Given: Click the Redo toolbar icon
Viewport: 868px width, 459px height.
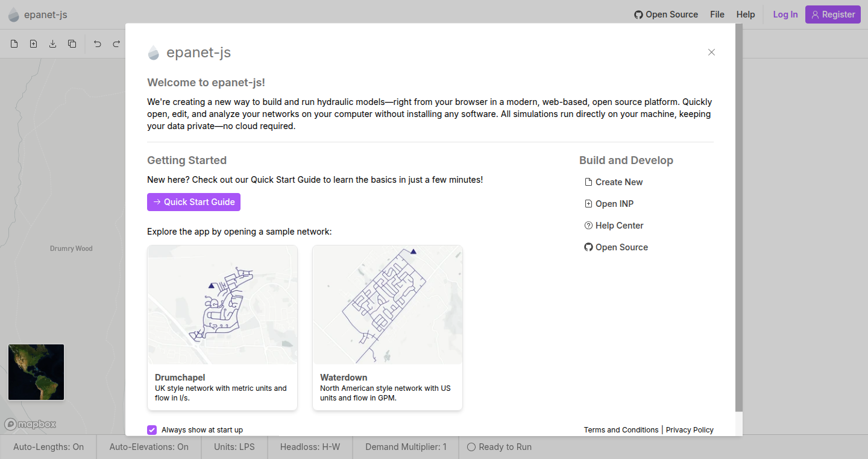Looking at the screenshot, I should (x=116, y=43).
